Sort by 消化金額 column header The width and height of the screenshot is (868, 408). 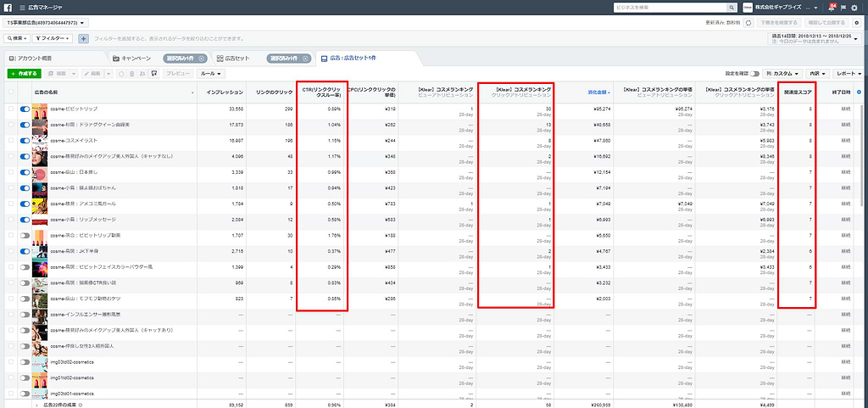pos(599,92)
